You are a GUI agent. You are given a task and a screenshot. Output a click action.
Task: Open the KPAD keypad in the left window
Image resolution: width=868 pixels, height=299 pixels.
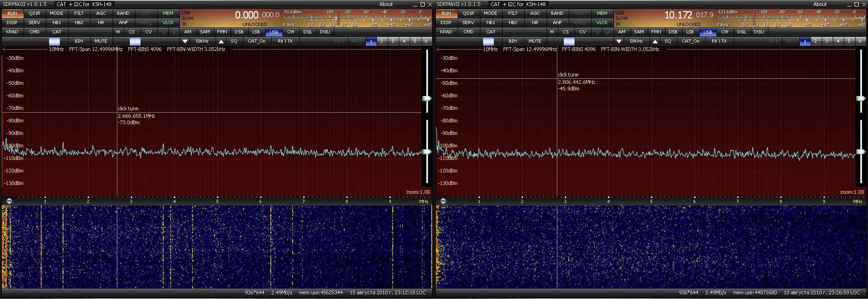click(x=12, y=32)
